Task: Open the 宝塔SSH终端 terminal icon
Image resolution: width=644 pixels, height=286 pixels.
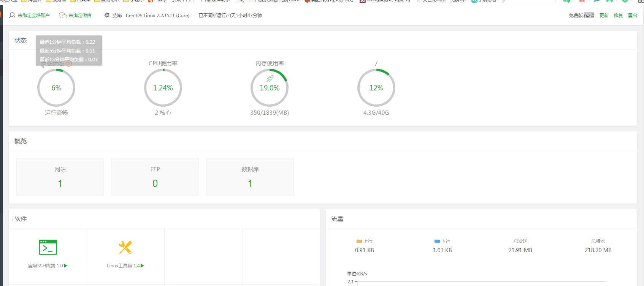Action: pyautogui.click(x=48, y=247)
